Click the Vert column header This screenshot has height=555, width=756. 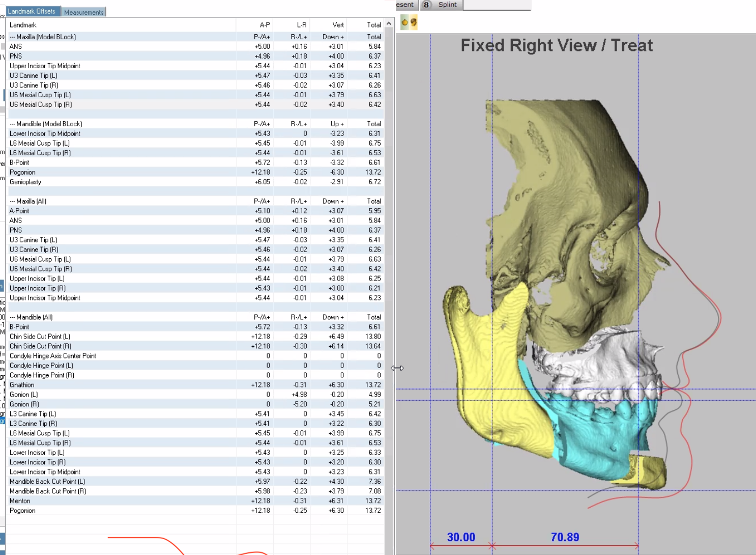[328, 25]
